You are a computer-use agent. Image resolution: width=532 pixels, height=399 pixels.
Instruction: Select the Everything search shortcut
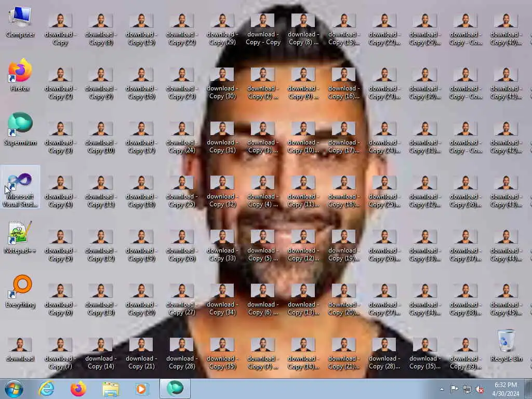click(x=20, y=291)
